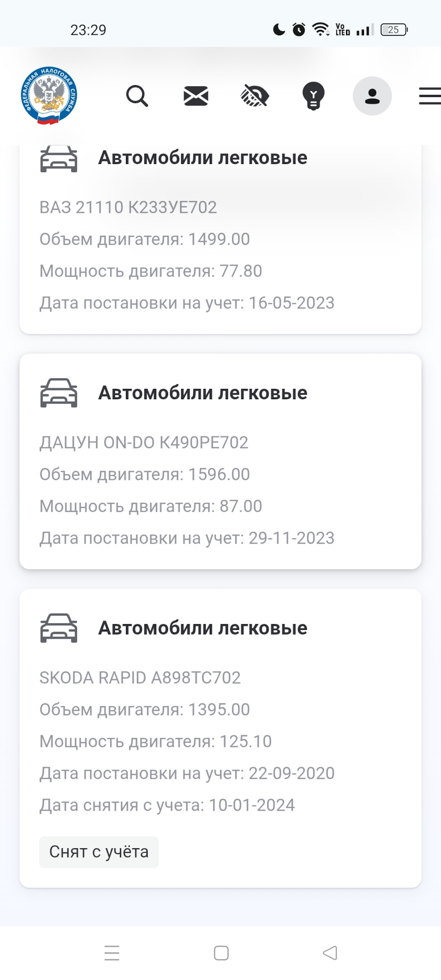The image size is (441, 980).
Task: Expand the hamburger menu
Action: (430, 96)
